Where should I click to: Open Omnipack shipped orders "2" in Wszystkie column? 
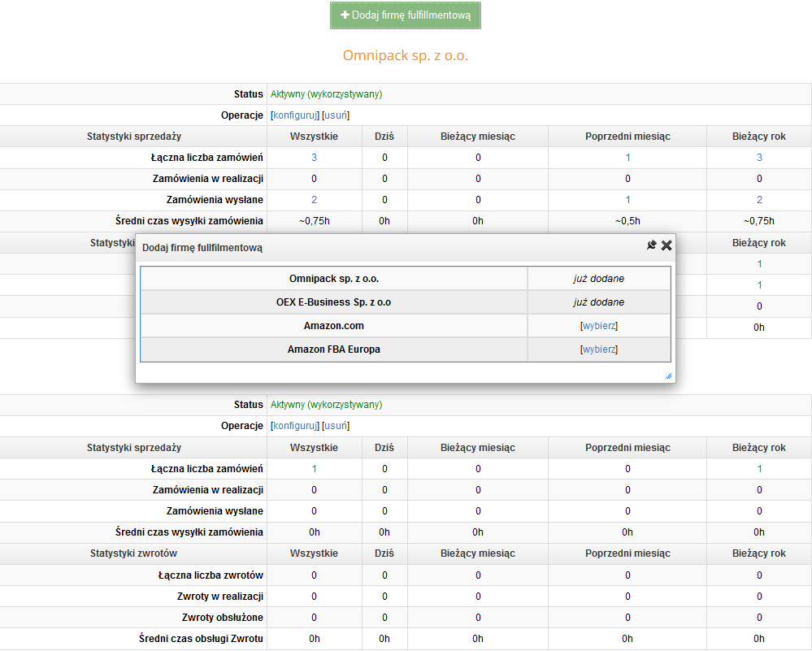pos(314,200)
